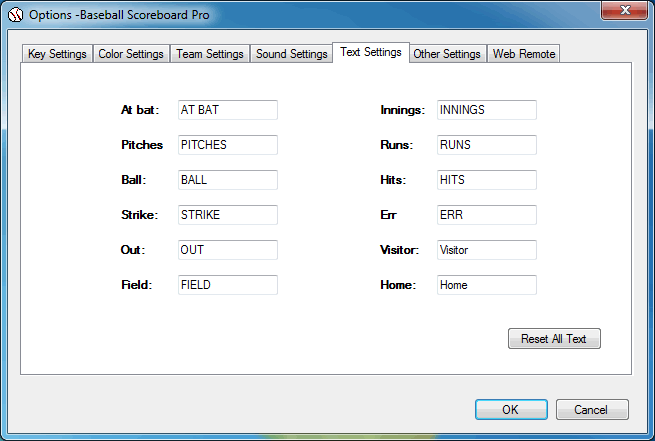Select the Team Settings tab
This screenshot has height=441, width=655.
(210, 54)
